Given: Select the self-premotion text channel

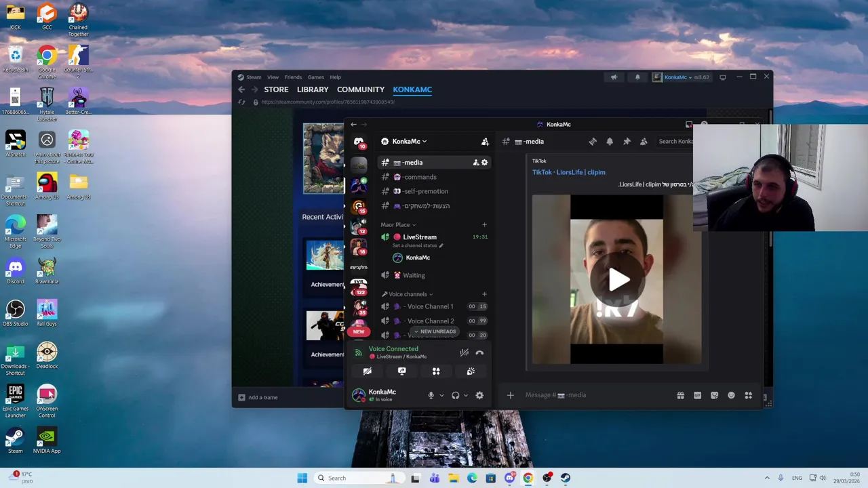Looking at the screenshot, I should (x=434, y=191).
